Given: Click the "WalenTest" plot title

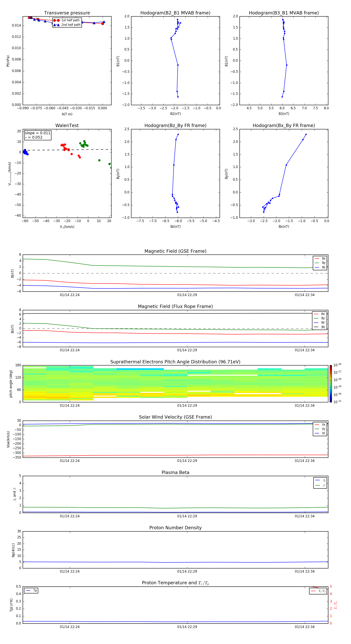Looking at the screenshot, I should tap(67, 125).
